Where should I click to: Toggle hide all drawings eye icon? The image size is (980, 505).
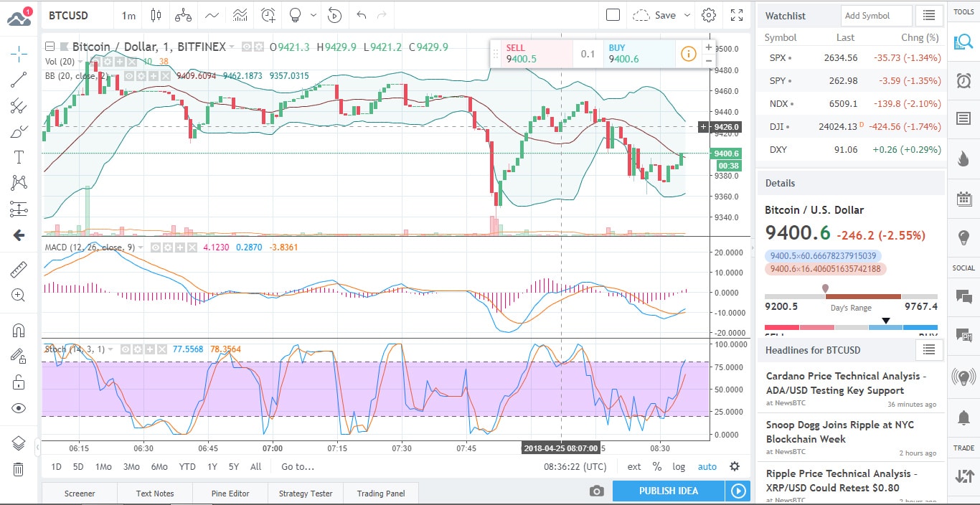pyautogui.click(x=19, y=408)
